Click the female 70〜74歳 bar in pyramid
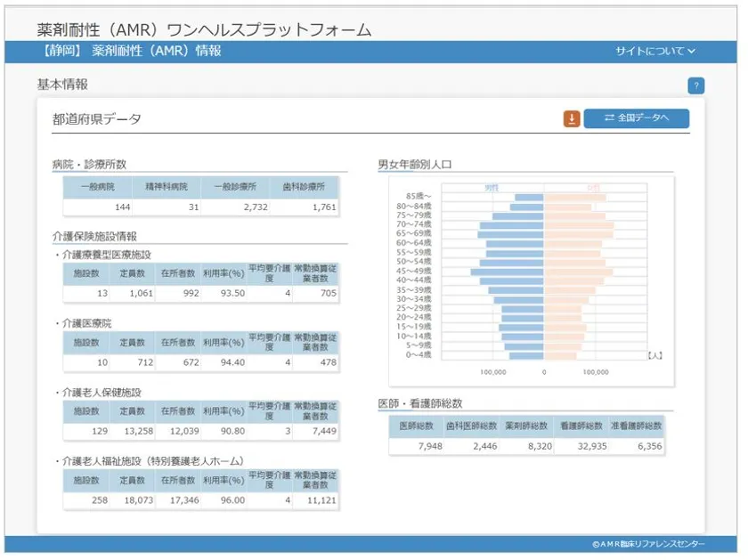 tap(579, 225)
